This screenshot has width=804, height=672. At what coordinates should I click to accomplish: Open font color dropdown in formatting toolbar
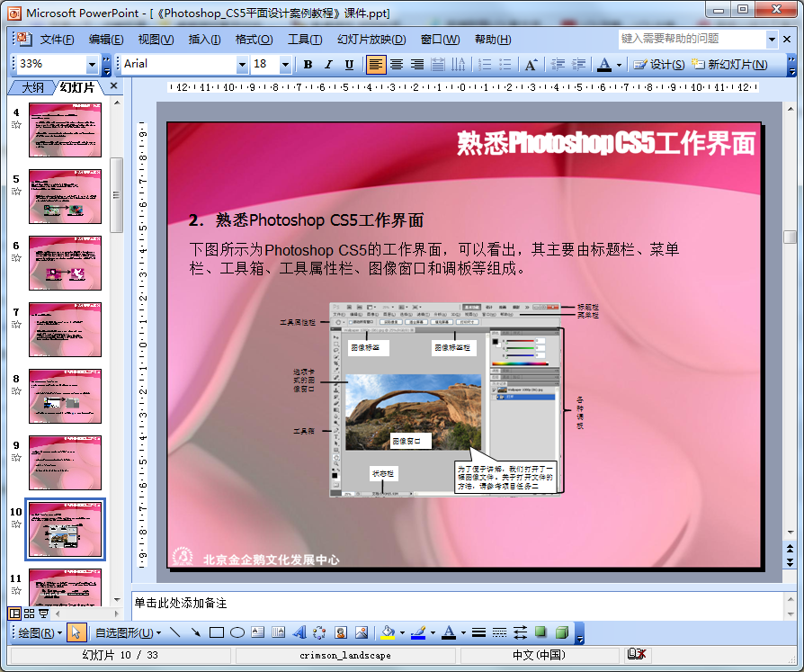619,65
